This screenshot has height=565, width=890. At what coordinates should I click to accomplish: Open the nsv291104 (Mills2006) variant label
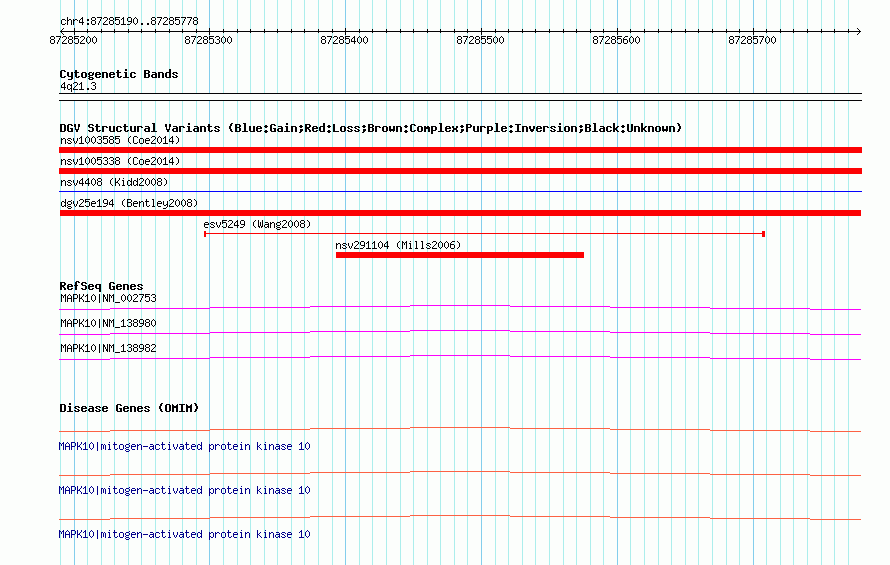click(x=398, y=245)
